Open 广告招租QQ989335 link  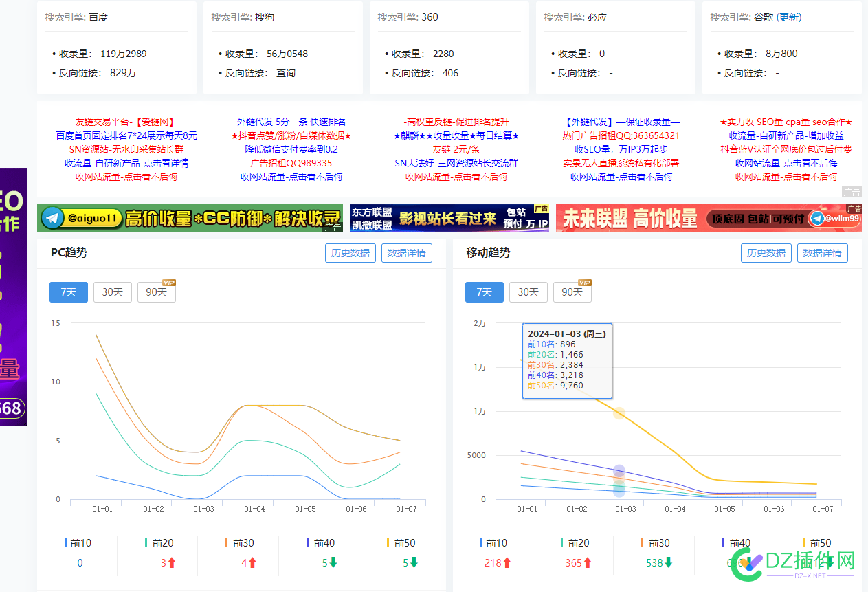click(291, 163)
